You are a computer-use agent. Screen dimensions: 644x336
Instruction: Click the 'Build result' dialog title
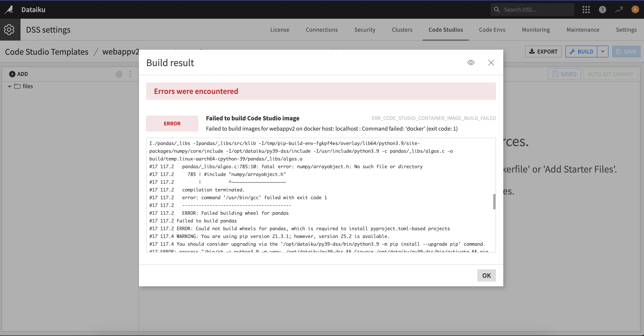click(x=170, y=63)
